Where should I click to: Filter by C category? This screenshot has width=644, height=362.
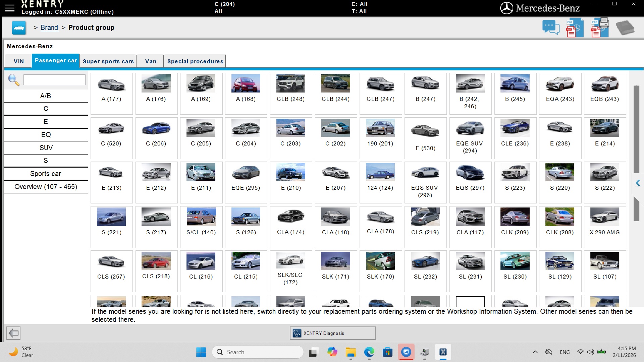46,109
